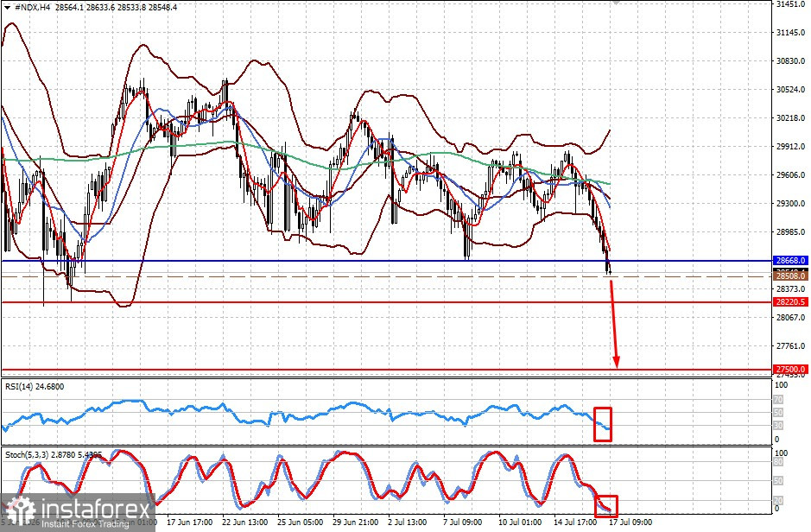Click the #NDX,H4 chart symbol title
811x532 pixels.
point(33,7)
